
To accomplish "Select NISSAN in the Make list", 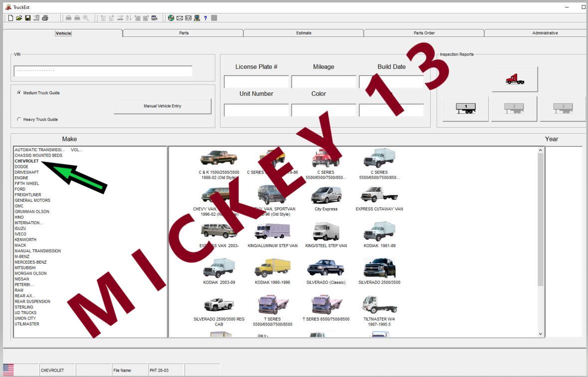I will tap(22, 279).
